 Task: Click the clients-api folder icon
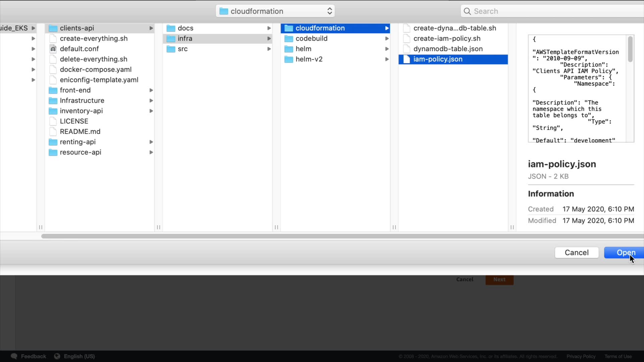[x=53, y=28]
